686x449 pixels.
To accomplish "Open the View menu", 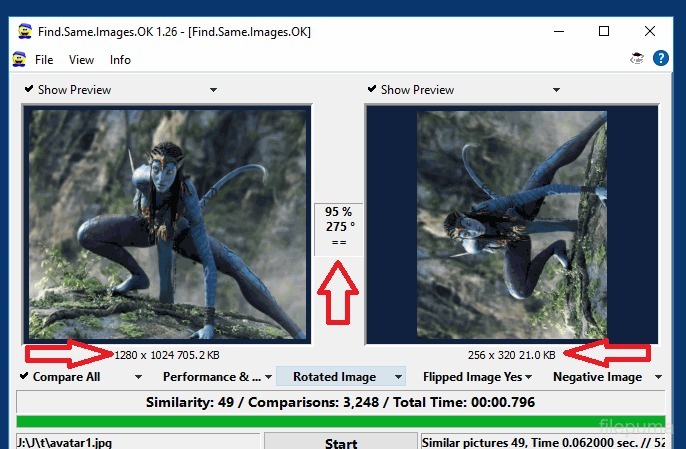I will point(82,60).
